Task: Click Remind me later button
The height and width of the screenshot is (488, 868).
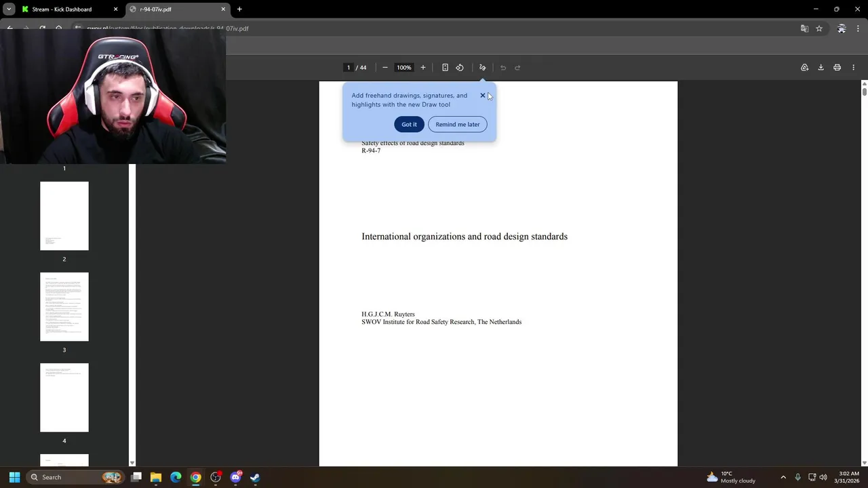Action: pyautogui.click(x=458, y=124)
